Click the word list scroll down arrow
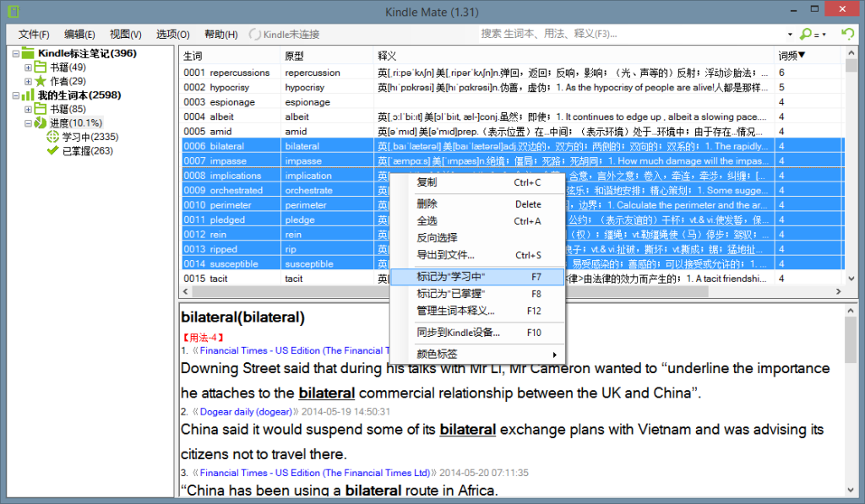 pyautogui.click(x=851, y=279)
